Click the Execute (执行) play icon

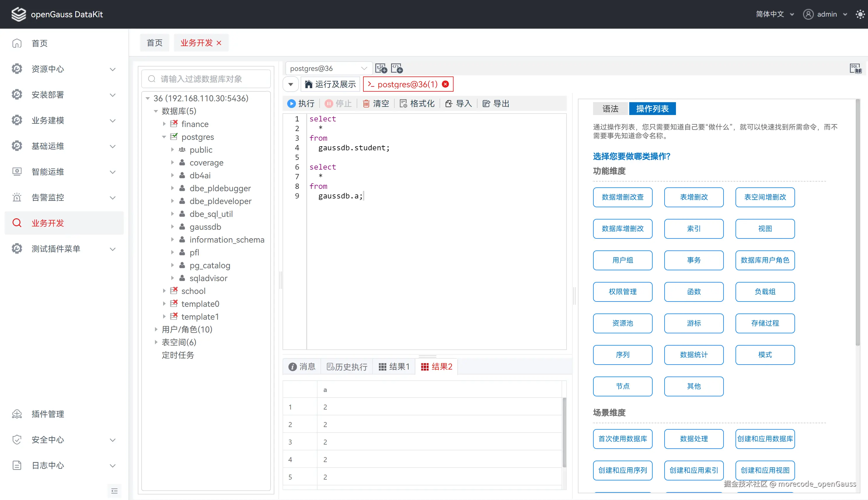click(x=291, y=103)
